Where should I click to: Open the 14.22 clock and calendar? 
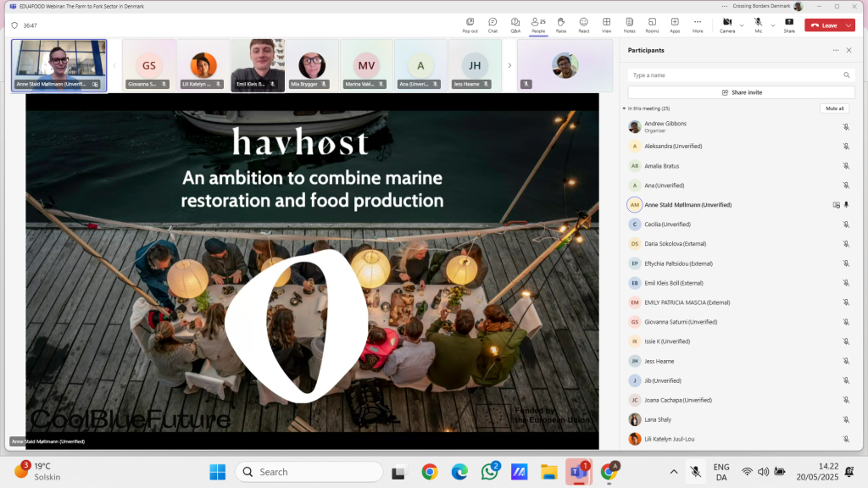[x=818, y=472]
